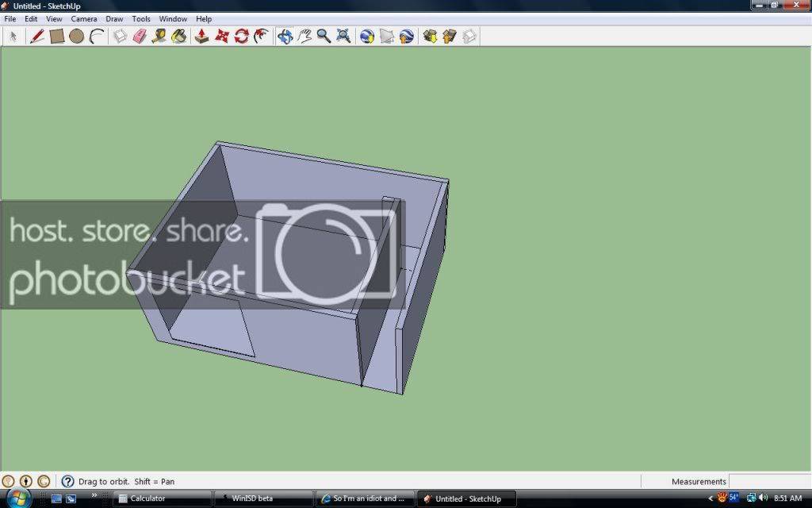Select the Paint Bucket tool

pyautogui.click(x=178, y=37)
